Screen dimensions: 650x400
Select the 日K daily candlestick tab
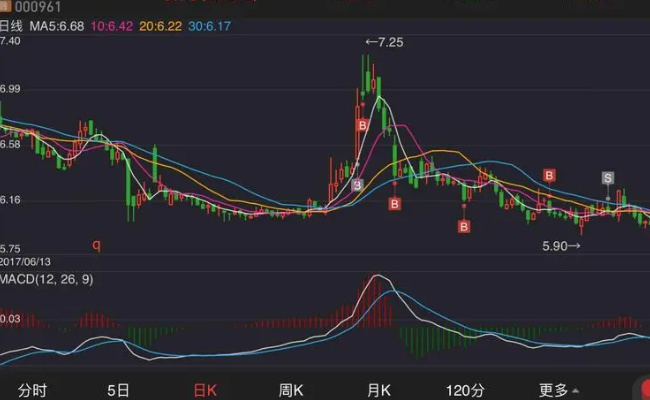[205, 390]
